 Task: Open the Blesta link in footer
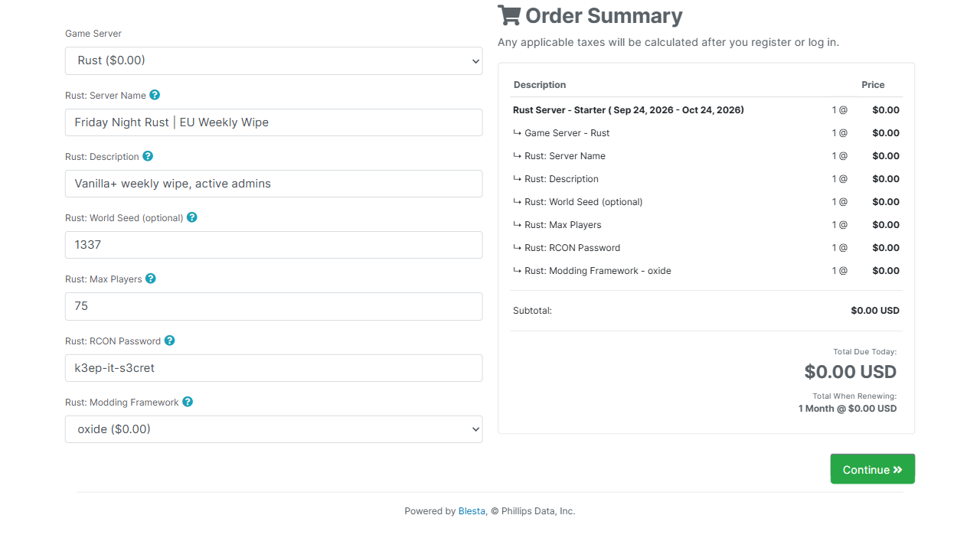pos(472,511)
